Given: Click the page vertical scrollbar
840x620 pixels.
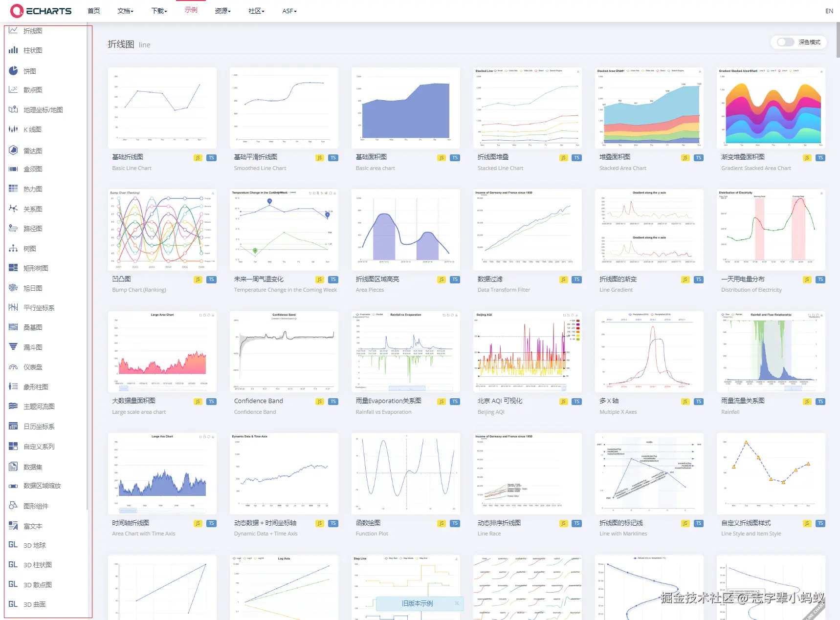Looking at the screenshot, I should pyautogui.click(x=838, y=39).
